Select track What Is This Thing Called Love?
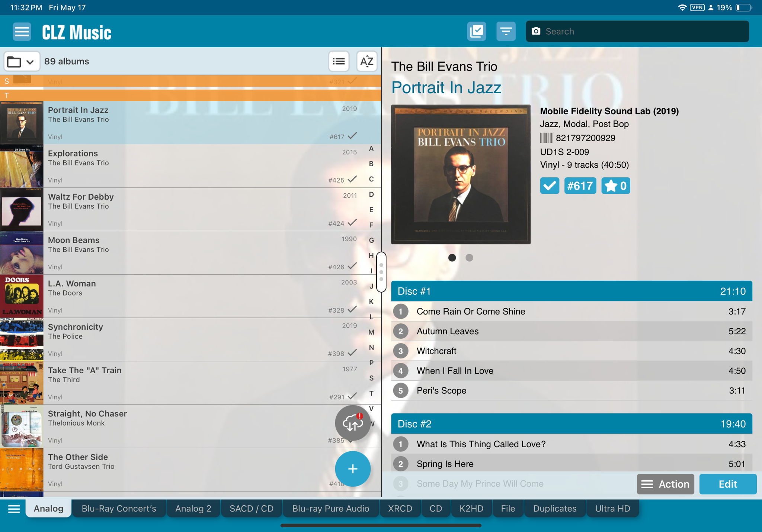 (x=571, y=444)
